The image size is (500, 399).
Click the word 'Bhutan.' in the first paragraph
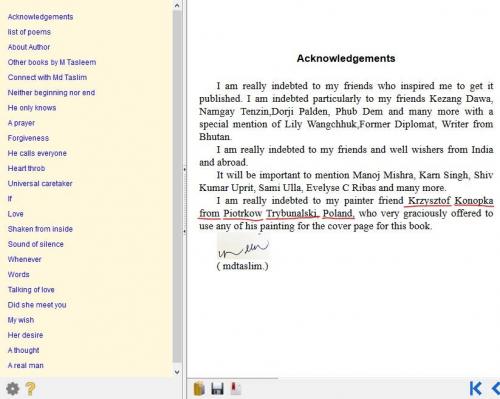[x=215, y=137]
